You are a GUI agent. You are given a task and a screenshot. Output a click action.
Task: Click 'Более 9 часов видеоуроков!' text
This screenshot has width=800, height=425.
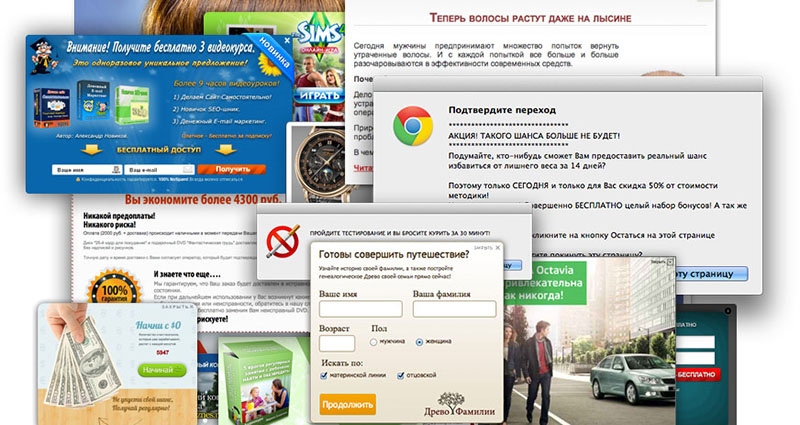tap(227, 83)
